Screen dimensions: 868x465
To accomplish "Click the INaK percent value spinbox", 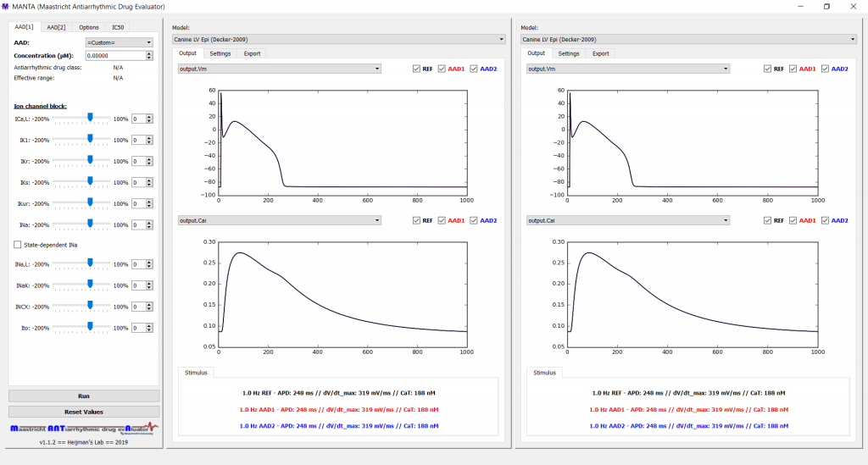I will 142,285.
